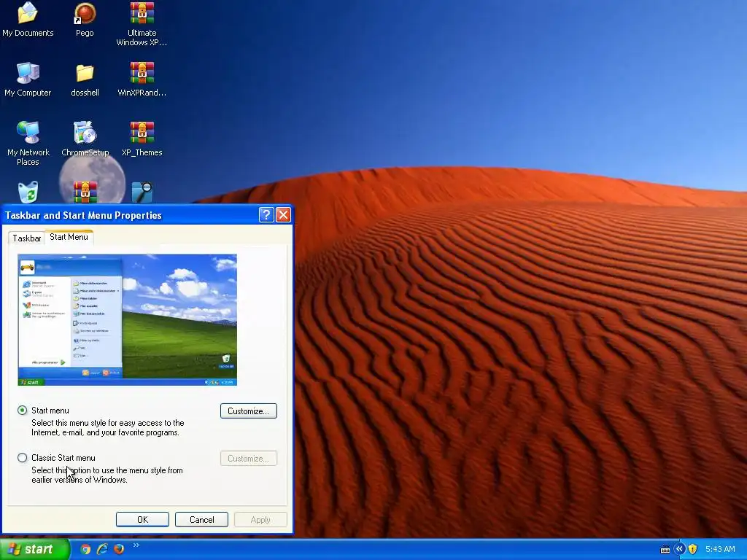The height and width of the screenshot is (560, 747).
Task: Click the 5:43 AM taskbar clock
Action: coord(720,549)
